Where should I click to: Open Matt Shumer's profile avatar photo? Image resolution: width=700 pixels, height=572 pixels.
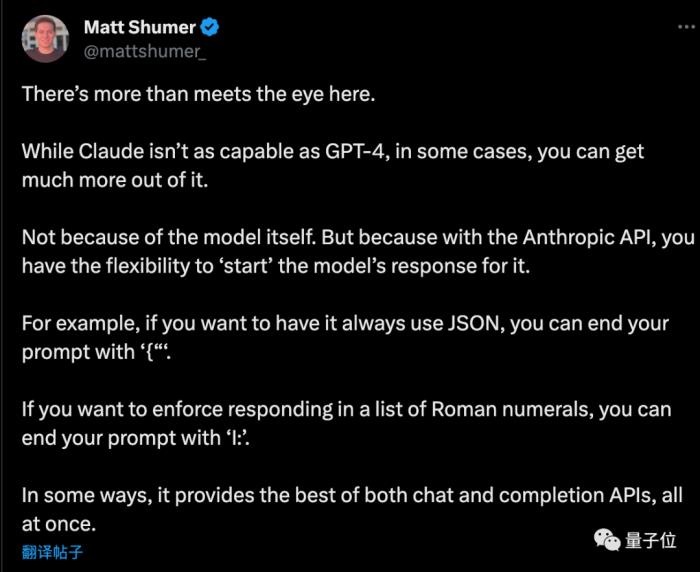coord(45,39)
